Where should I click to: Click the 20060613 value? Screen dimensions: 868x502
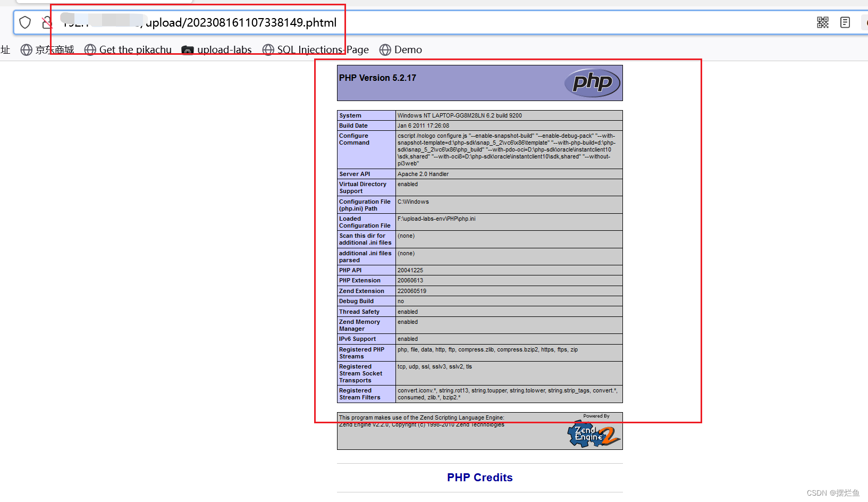click(x=410, y=280)
